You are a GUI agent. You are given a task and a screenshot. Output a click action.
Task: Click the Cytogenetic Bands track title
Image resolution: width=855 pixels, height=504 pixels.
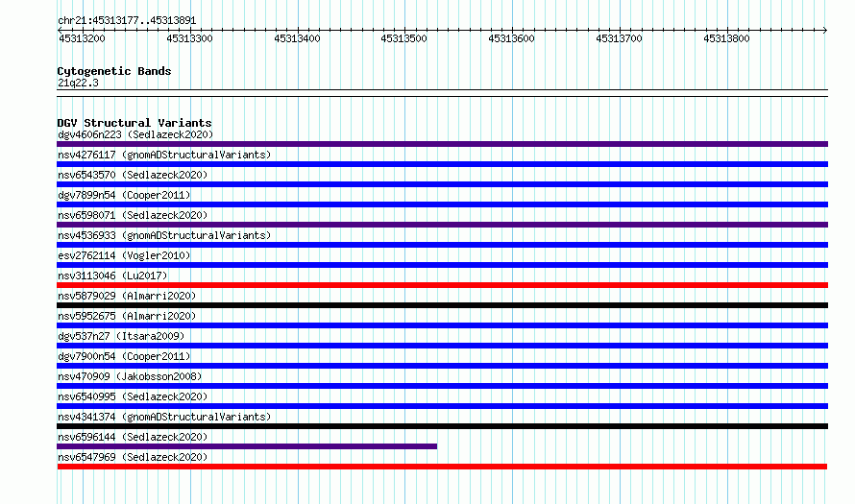coord(114,71)
